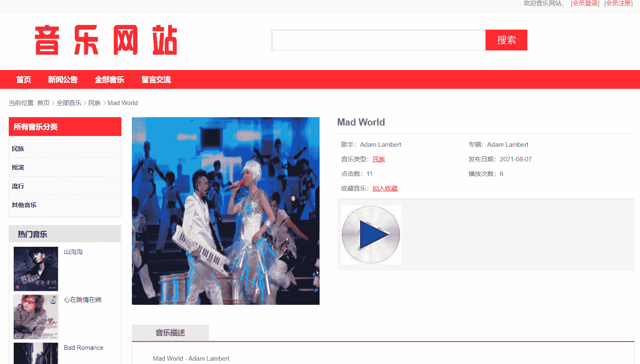The image size is (640, 364).
Task: Open the 山沟沟 album thumbnail
Action: (36, 269)
